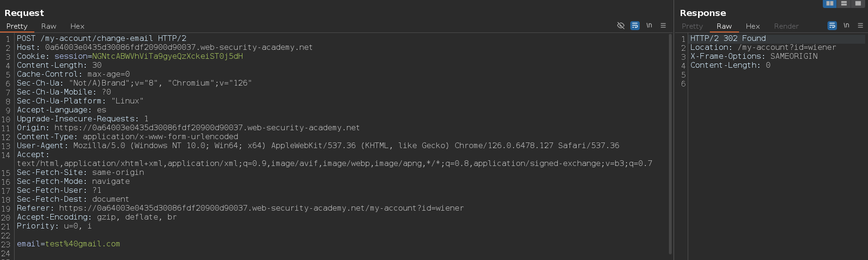This screenshot has height=260, width=868.
Task: Click the email=test%40gmail.com body parameter
Action: (68, 244)
